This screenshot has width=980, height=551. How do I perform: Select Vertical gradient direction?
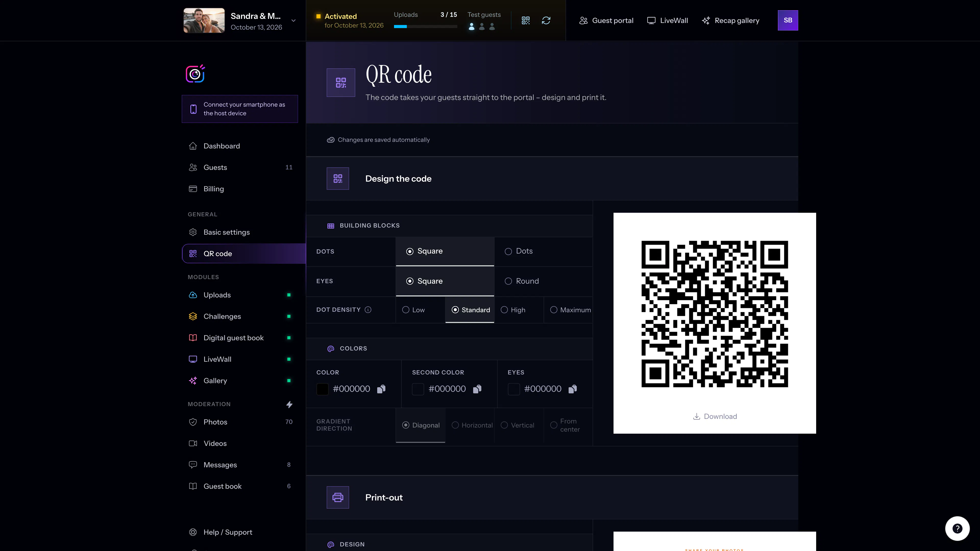[x=519, y=425]
